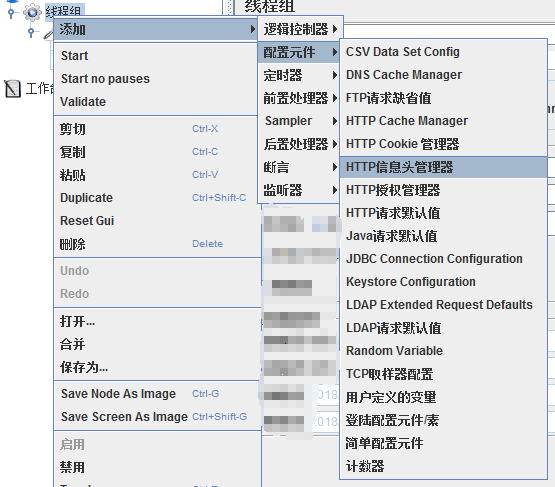Open the 添加 submenu

click(155, 29)
